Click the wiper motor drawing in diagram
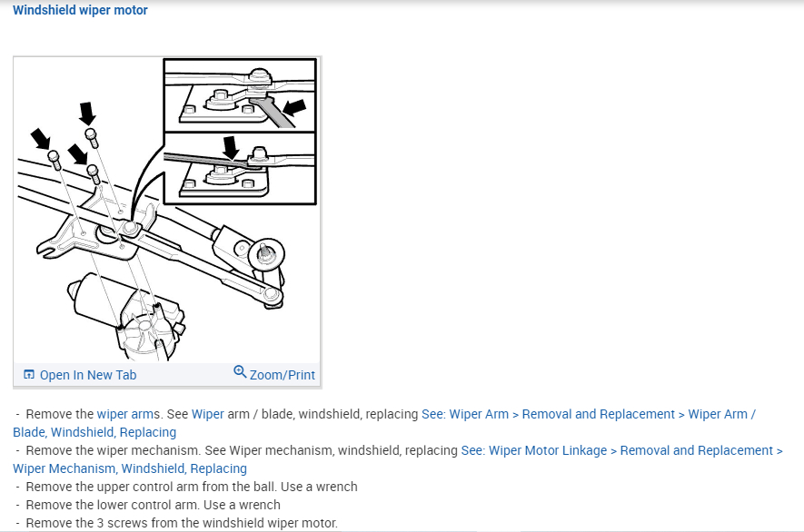The width and height of the screenshot is (804, 532). 125,315
